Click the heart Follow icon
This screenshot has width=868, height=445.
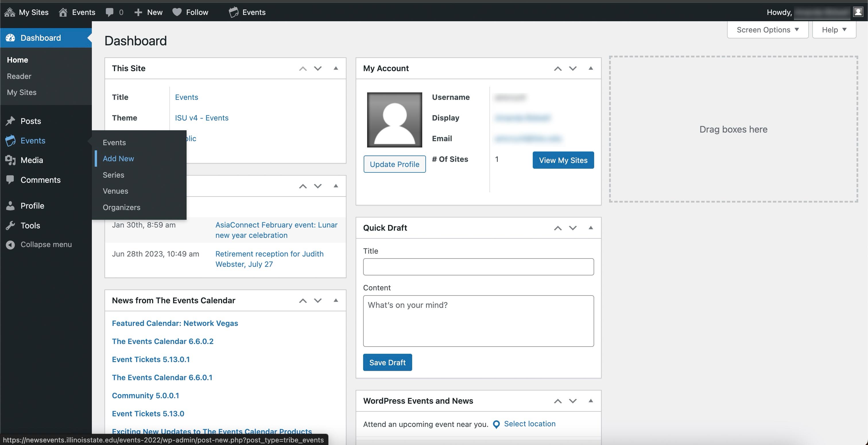177,12
